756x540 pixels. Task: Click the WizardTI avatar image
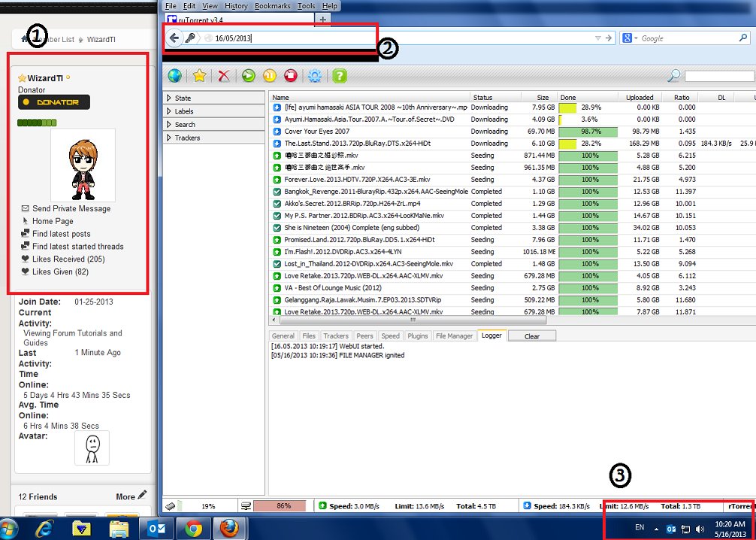point(83,165)
